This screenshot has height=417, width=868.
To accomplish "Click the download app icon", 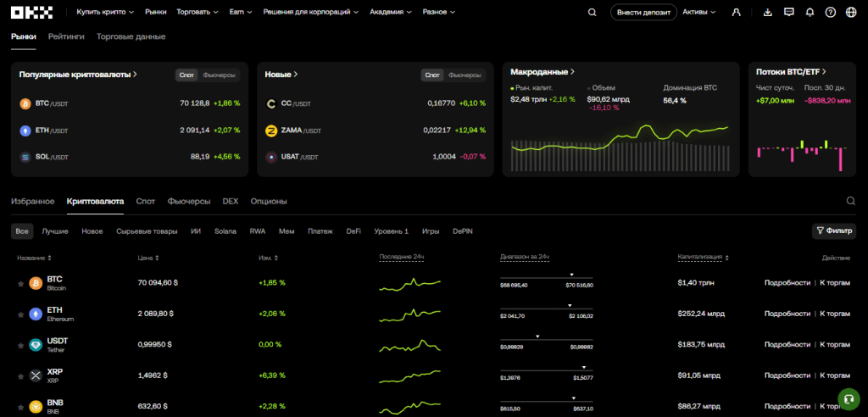I will click(x=767, y=12).
